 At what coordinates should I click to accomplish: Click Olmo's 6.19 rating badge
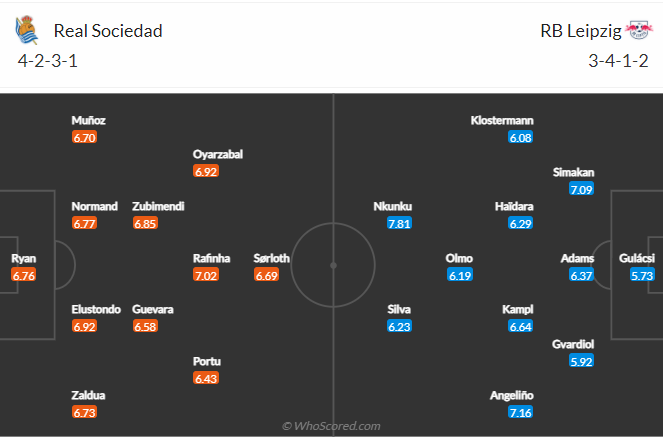(x=459, y=275)
